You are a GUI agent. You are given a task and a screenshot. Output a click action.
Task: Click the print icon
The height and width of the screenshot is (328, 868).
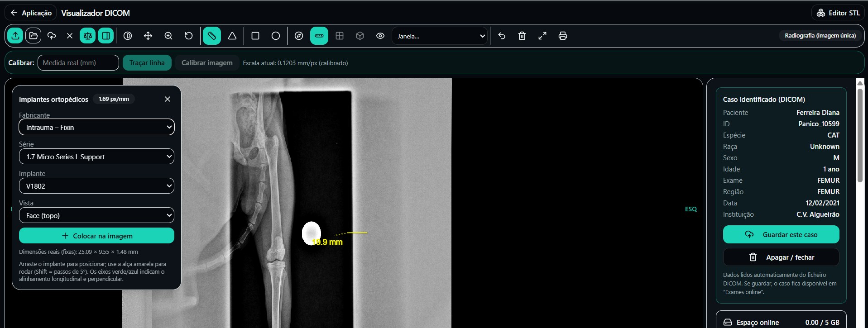coord(563,36)
